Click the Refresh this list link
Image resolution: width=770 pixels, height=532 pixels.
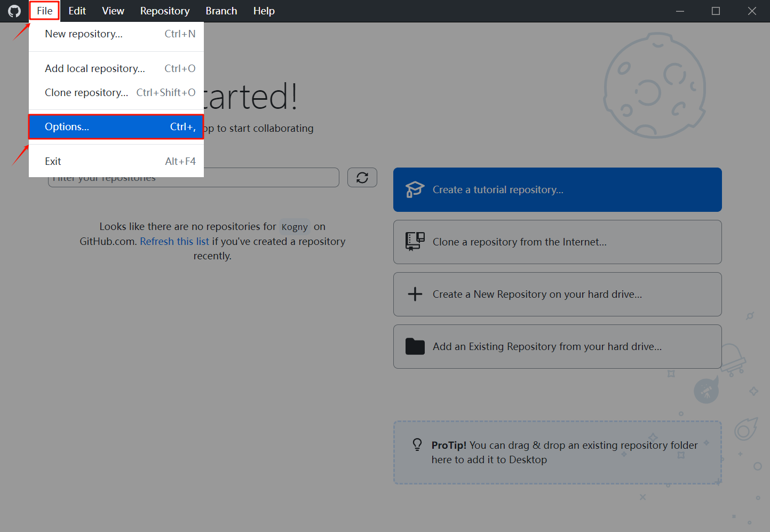pyautogui.click(x=174, y=241)
